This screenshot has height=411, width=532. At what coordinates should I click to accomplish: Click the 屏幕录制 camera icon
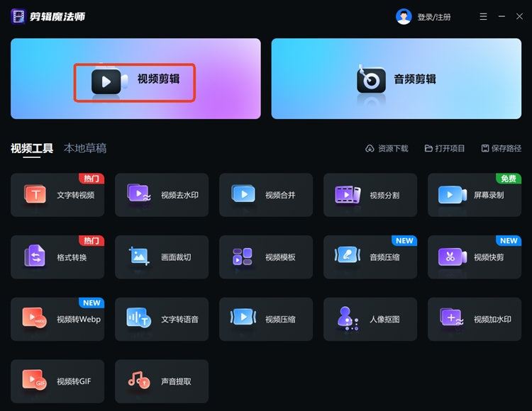[x=453, y=194]
